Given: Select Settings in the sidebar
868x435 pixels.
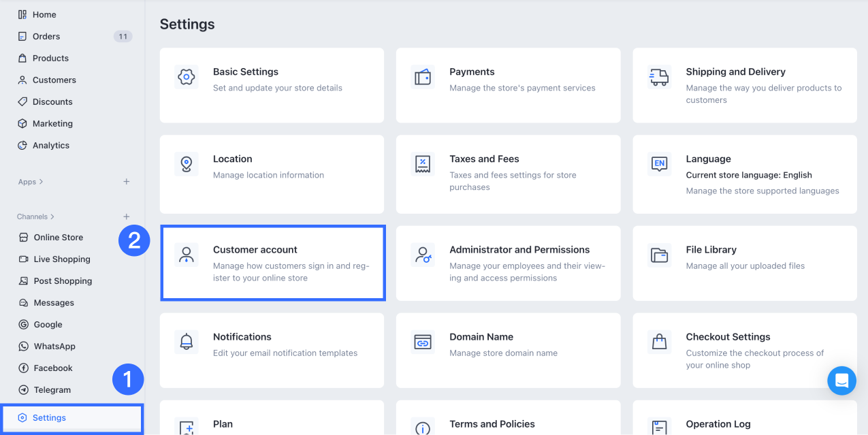Looking at the screenshot, I should 49,417.
